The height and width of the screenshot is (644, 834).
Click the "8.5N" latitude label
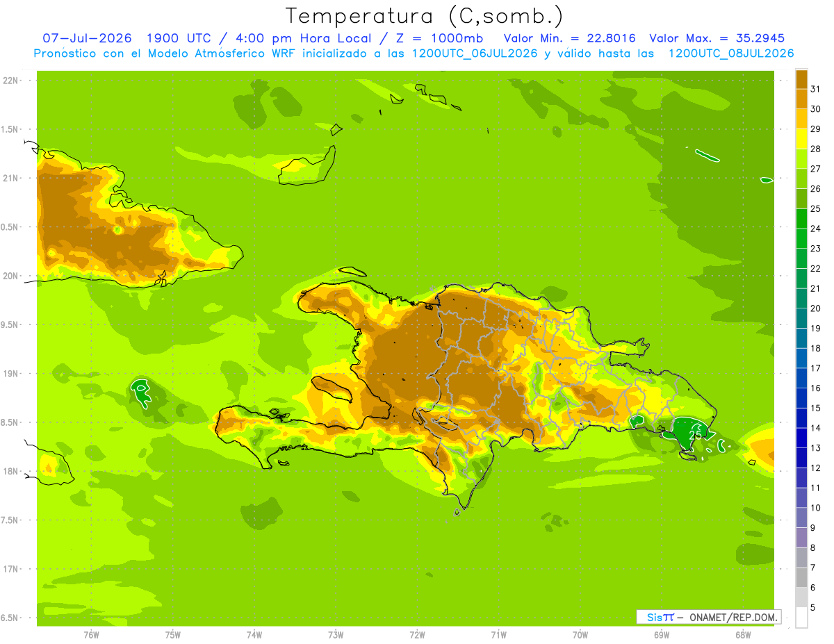[x=9, y=422]
